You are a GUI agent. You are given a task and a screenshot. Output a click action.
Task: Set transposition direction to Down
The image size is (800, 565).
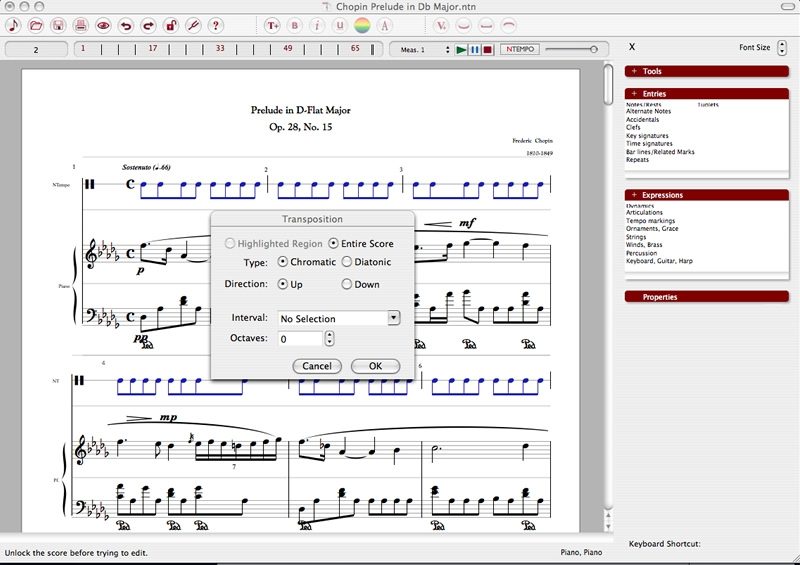(x=346, y=284)
